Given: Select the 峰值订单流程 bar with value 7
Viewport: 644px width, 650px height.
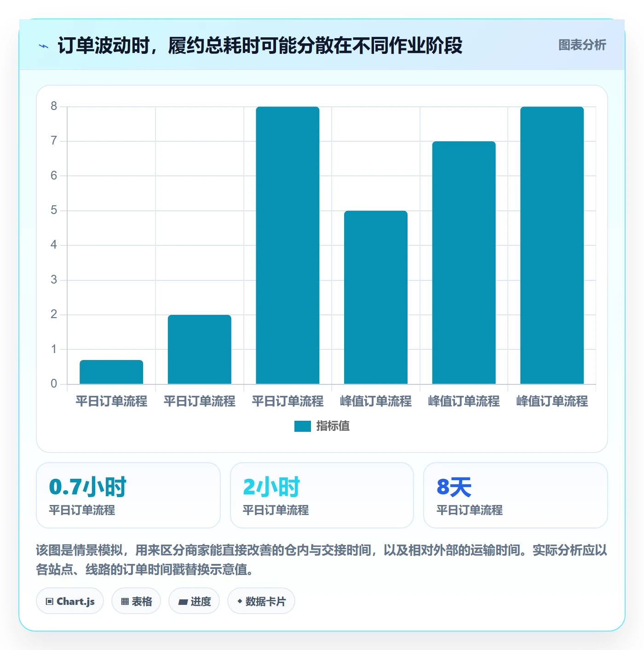Looking at the screenshot, I should point(464,262).
